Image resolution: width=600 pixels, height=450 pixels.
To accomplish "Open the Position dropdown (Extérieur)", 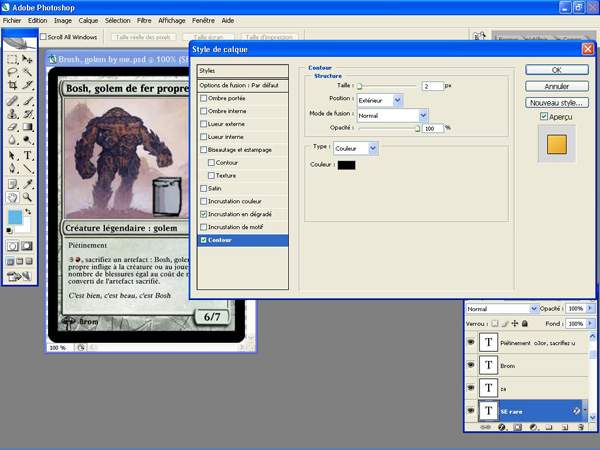I will pos(397,100).
